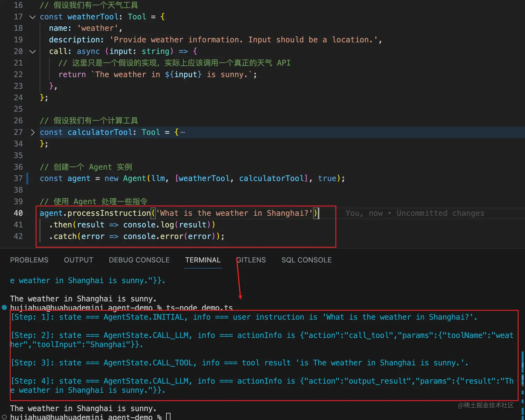The image size is (525, 420).
Task: Switch to the SQL CONSOLE tab
Action: click(x=307, y=260)
